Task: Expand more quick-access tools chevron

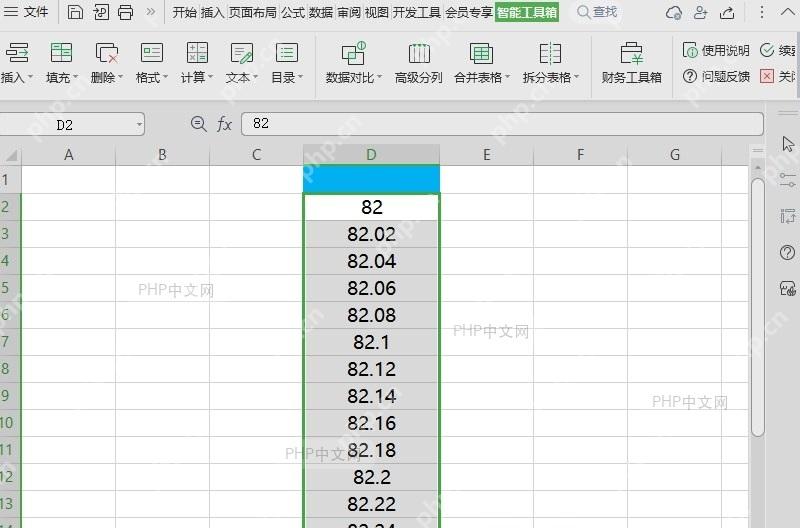Action: click(x=151, y=11)
